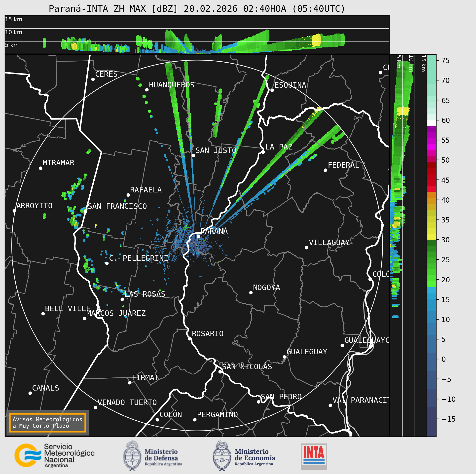
Task: Click the magenta 55 dBZ color band
Action: [x=432, y=141]
